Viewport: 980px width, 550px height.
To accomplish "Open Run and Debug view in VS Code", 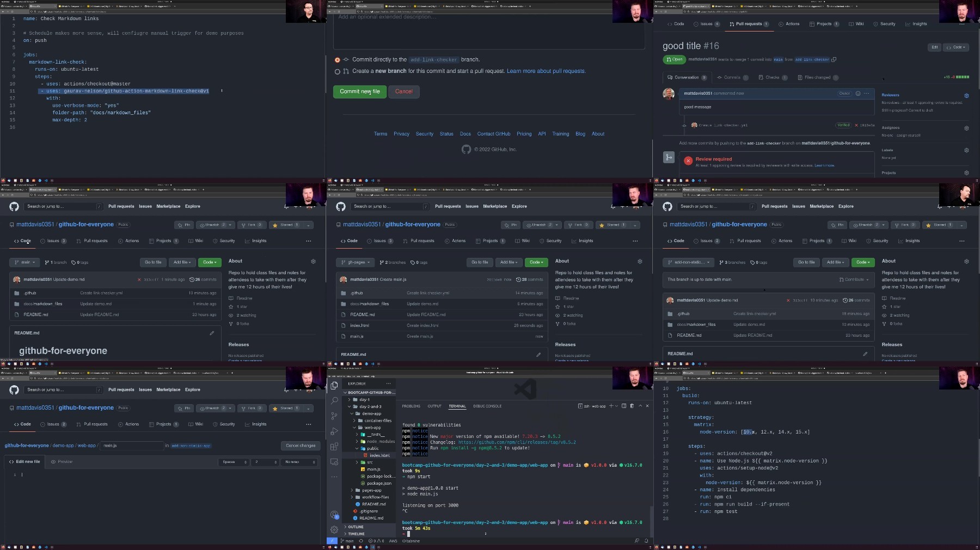I will coord(334,431).
